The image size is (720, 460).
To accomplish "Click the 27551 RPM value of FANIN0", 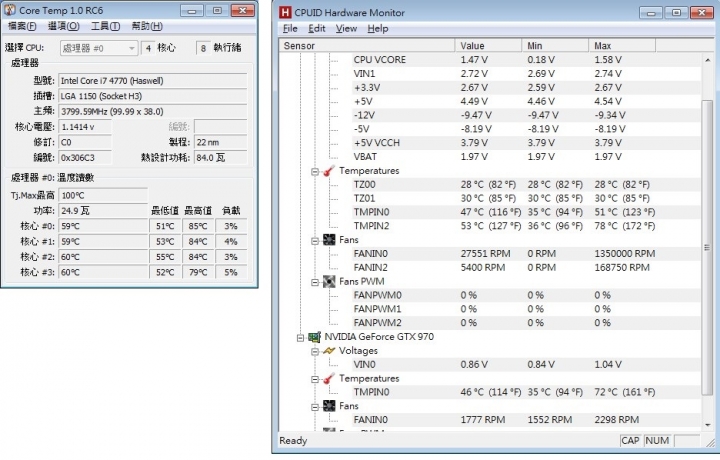I will (483, 254).
